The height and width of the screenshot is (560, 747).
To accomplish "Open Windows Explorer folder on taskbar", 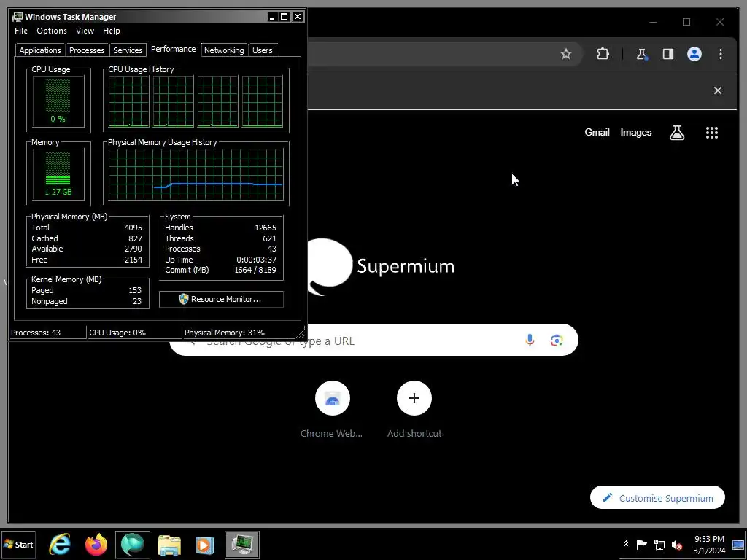I will click(169, 544).
